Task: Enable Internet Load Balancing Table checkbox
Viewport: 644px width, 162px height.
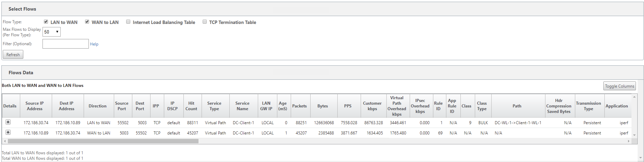Action: [128, 22]
